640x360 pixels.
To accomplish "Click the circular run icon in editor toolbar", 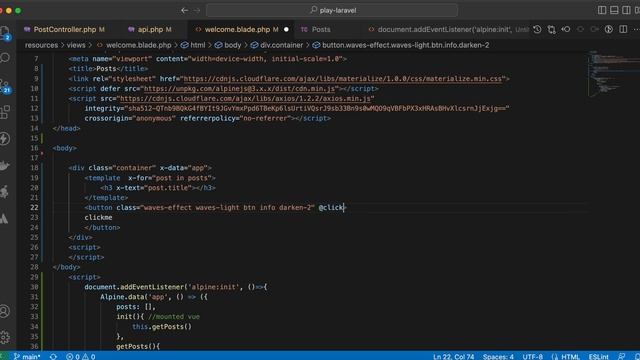I will tap(609, 29).
